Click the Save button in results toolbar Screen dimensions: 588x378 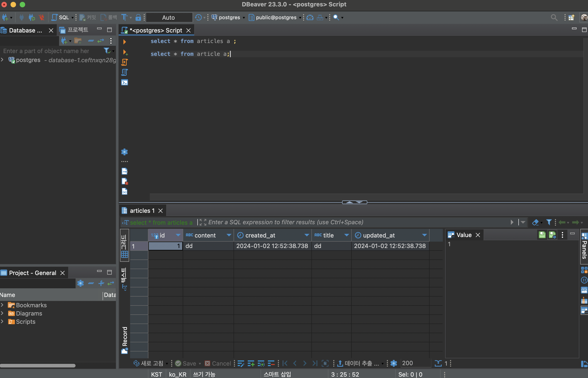[186, 363]
